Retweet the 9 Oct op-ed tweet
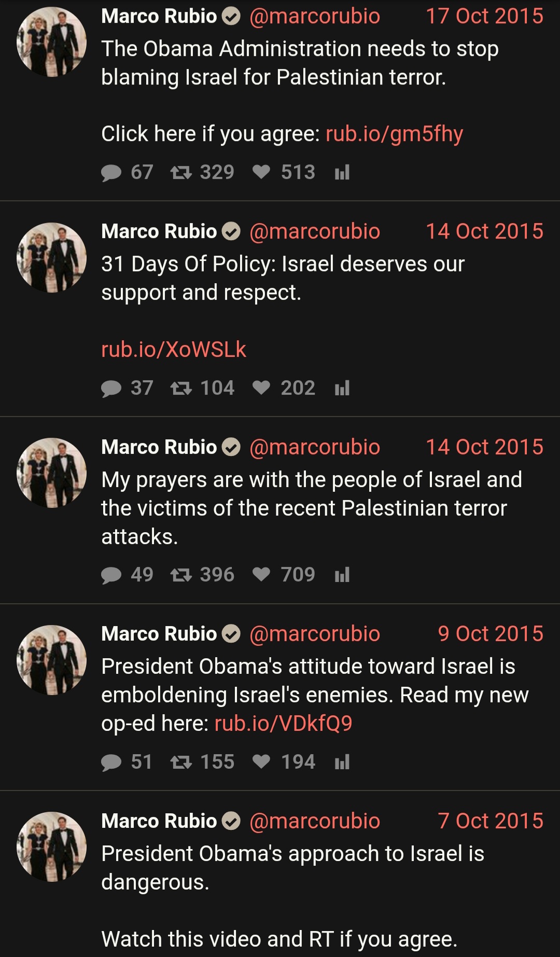The width and height of the screenshot is (560, 957). coord(181,762)
